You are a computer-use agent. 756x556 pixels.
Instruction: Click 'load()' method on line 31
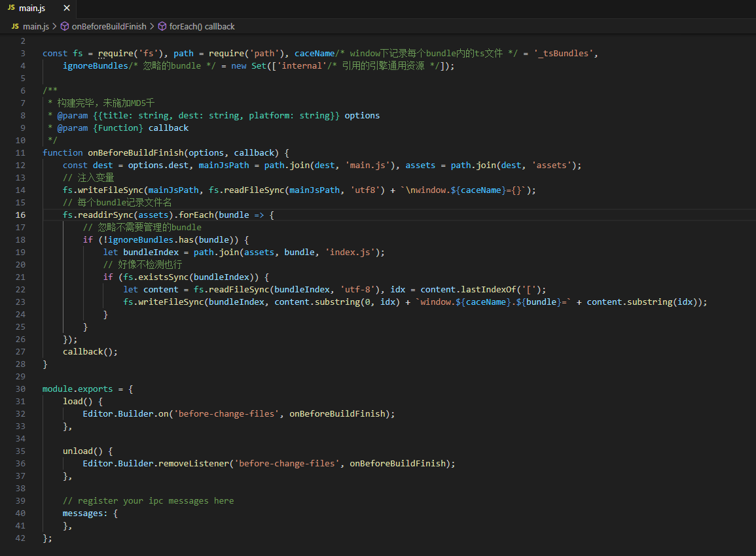point(78,402)
